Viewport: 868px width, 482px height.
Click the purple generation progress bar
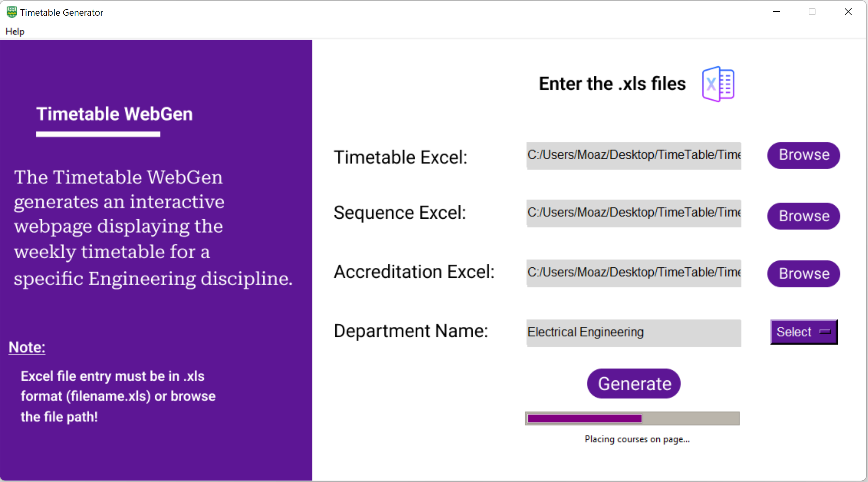pyautogui.click(x=632, y=418)
